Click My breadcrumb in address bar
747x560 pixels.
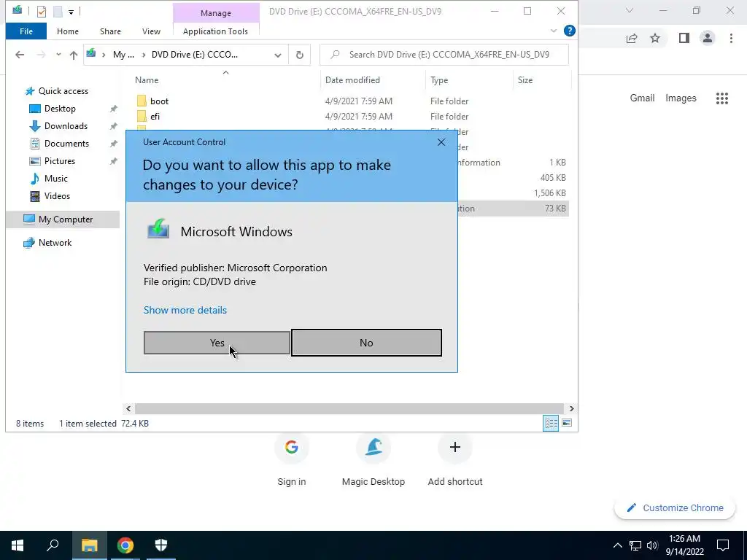(123, 55)
